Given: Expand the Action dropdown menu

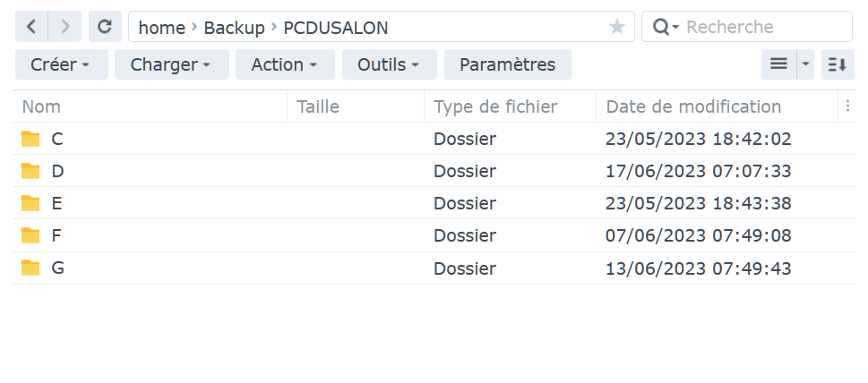Looking at the screenshot, I should point(285,64).
